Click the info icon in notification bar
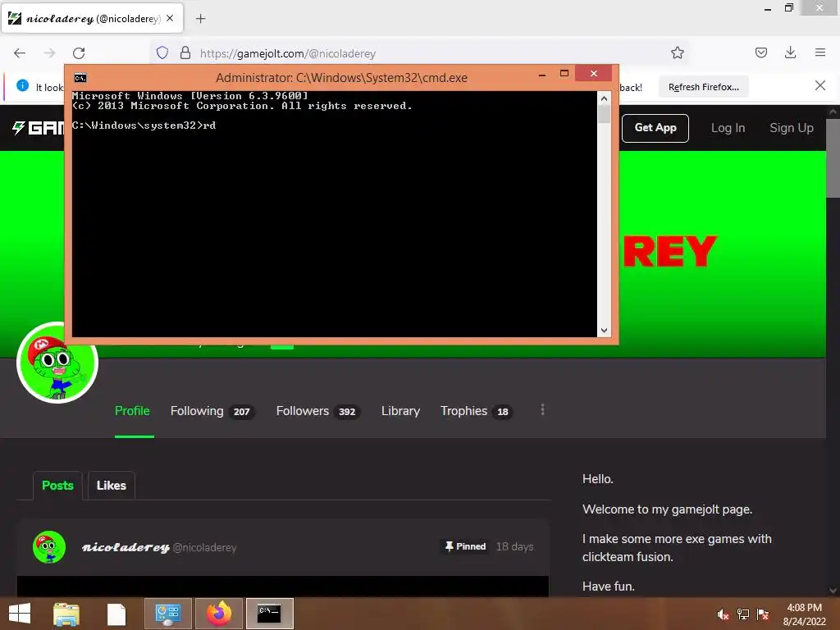The height and width of the screenshot is (630, 840). point(22,85)
